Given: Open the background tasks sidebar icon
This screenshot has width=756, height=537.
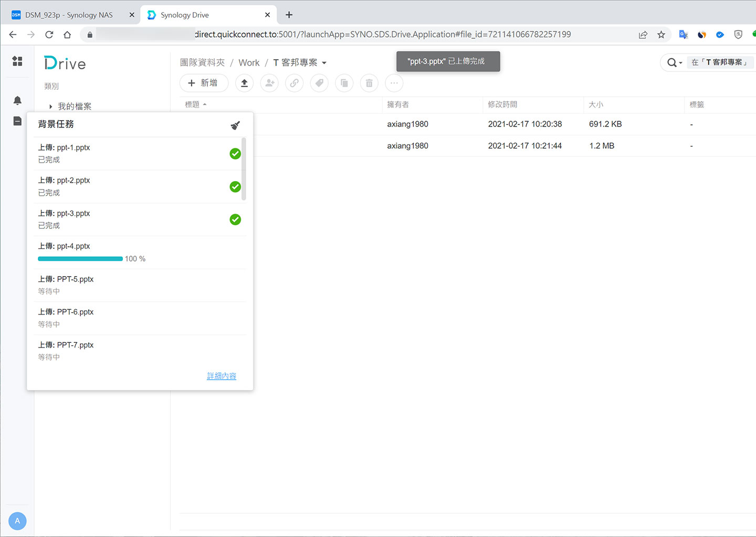Looking at the screenshot, I should 17,121.
